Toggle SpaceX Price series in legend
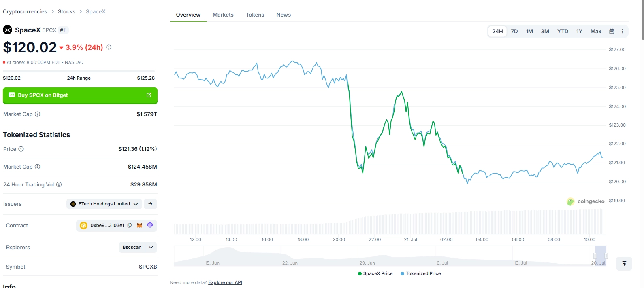 pos(375,273)
